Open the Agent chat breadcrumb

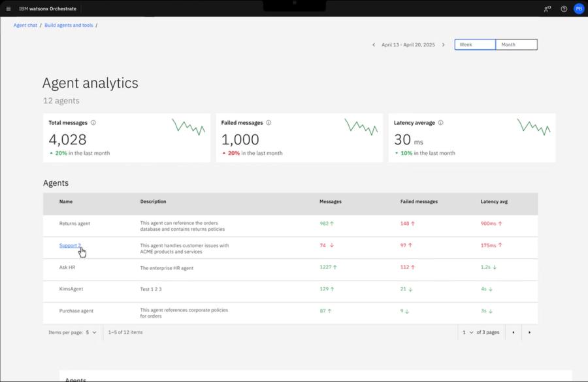click(x=25, y=25)
